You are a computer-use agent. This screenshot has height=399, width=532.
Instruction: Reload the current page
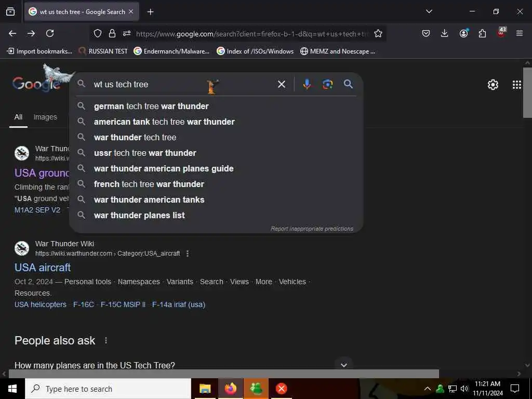pyautogui.click(x=50, y=33)
